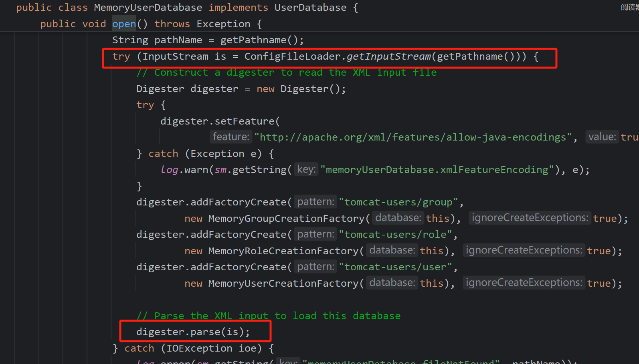
Task: Click the feature: inlay hint
Action: point(231,137)
